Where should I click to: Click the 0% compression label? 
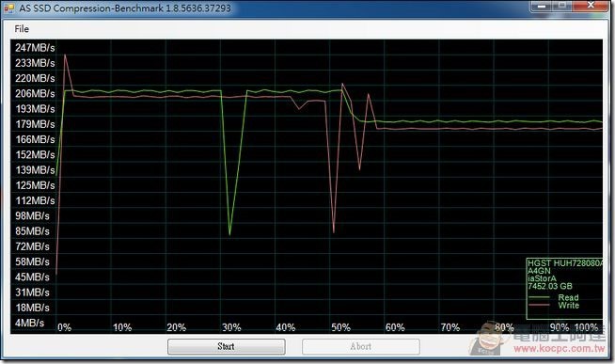(64, 327)
